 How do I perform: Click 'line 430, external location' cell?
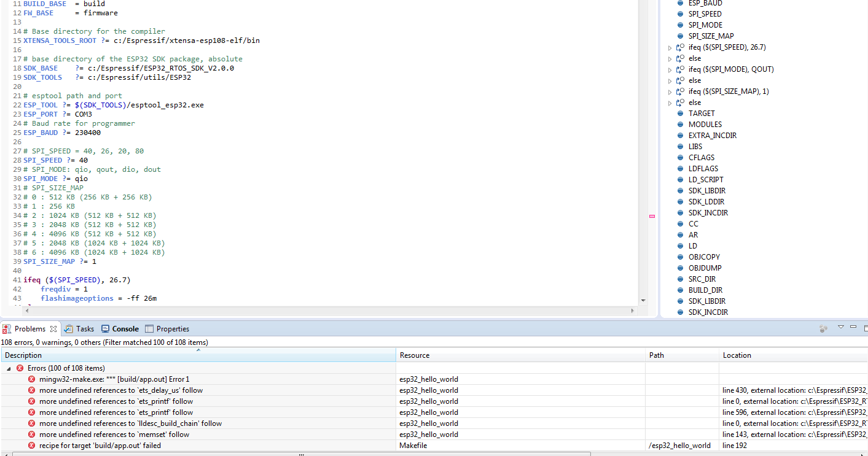(795, 390)
